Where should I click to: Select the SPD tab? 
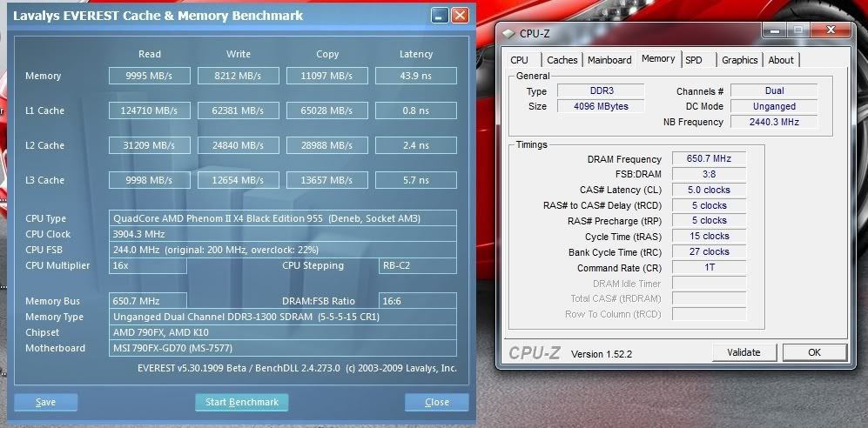tap(694, 60)
